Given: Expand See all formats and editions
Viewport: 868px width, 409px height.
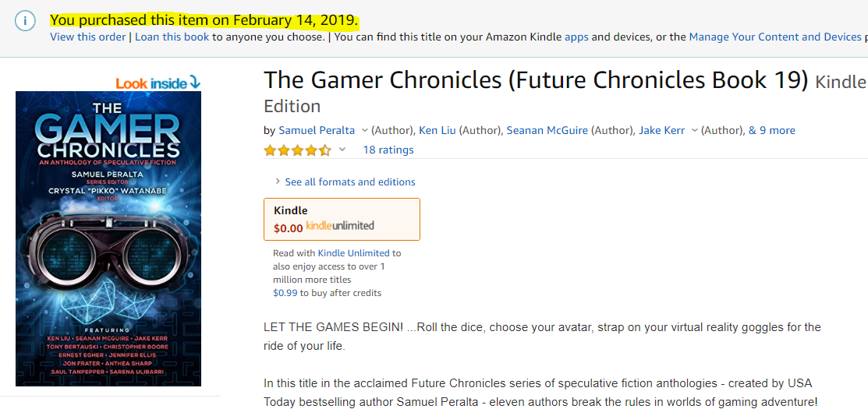Looking at the screenshot, I should pyautogui.click(x=345, y=182).
